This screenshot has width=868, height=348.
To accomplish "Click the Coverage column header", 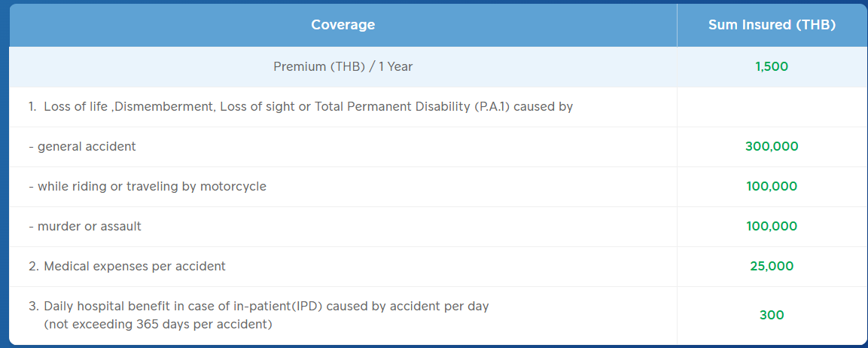I will [x=343, y=25].
